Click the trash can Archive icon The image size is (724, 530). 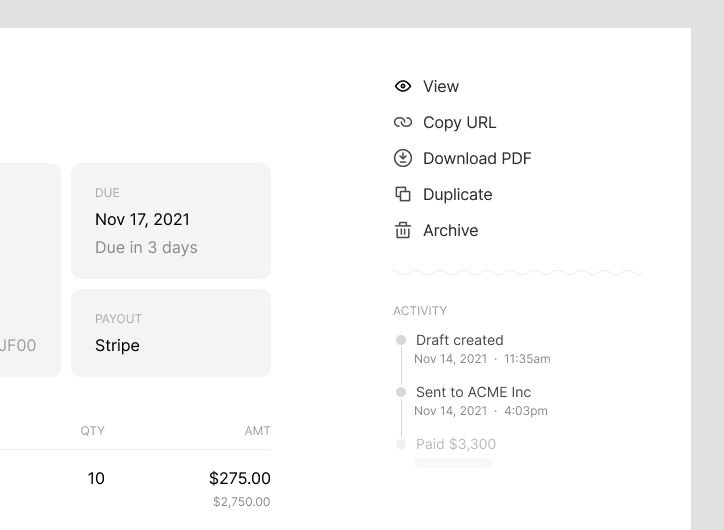point(403,230)
